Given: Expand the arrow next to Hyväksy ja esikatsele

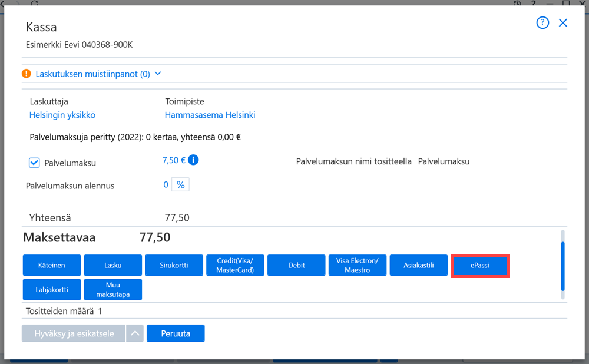Looking at the screenshot, I should (x=135, y=333).
